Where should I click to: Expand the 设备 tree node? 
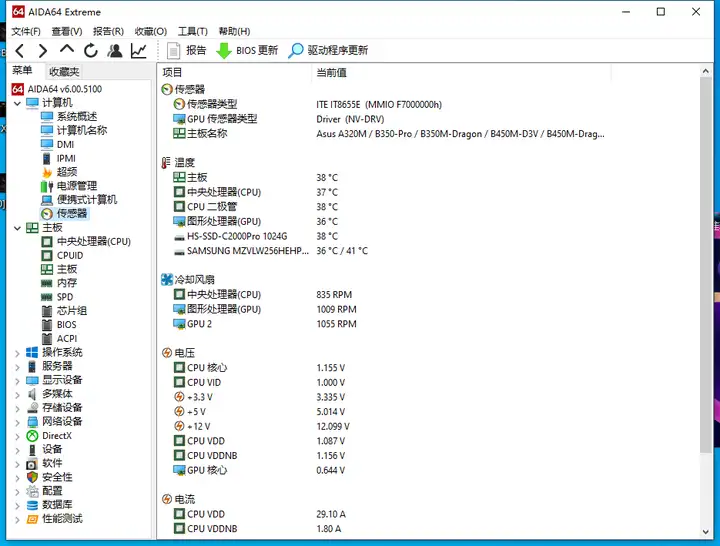click(17, 450)
